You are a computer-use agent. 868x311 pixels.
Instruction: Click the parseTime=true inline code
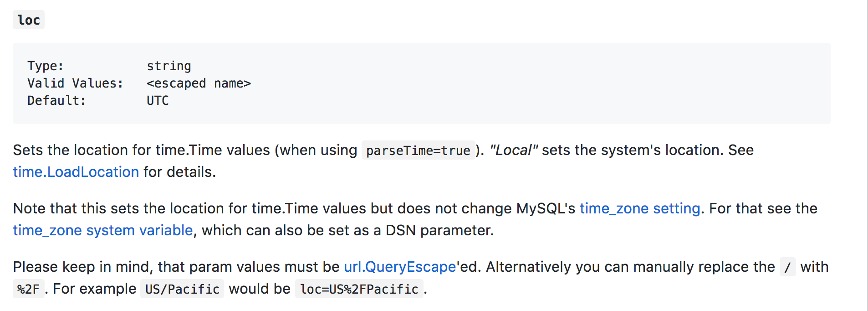click(x=418, y=150)
